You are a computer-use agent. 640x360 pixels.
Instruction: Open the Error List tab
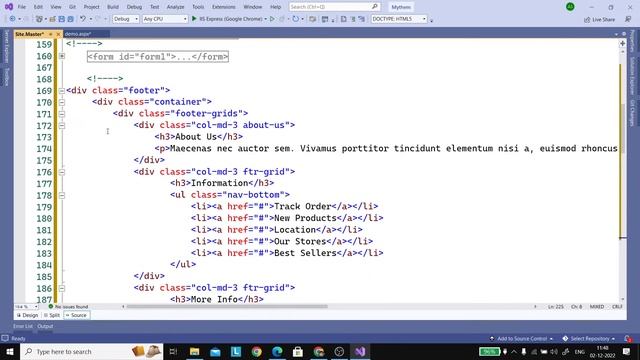pyautogui.click(x=23, y=326)
